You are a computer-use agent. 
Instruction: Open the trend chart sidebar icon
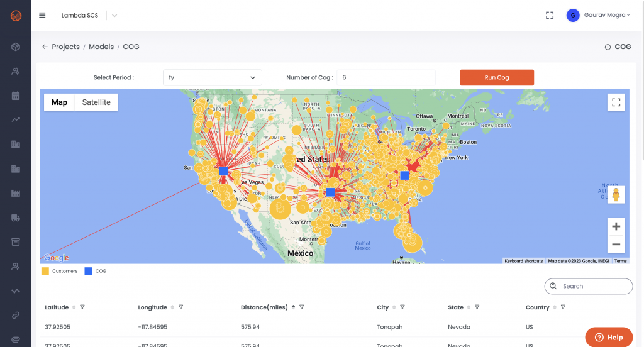click(x=16, y=119)
